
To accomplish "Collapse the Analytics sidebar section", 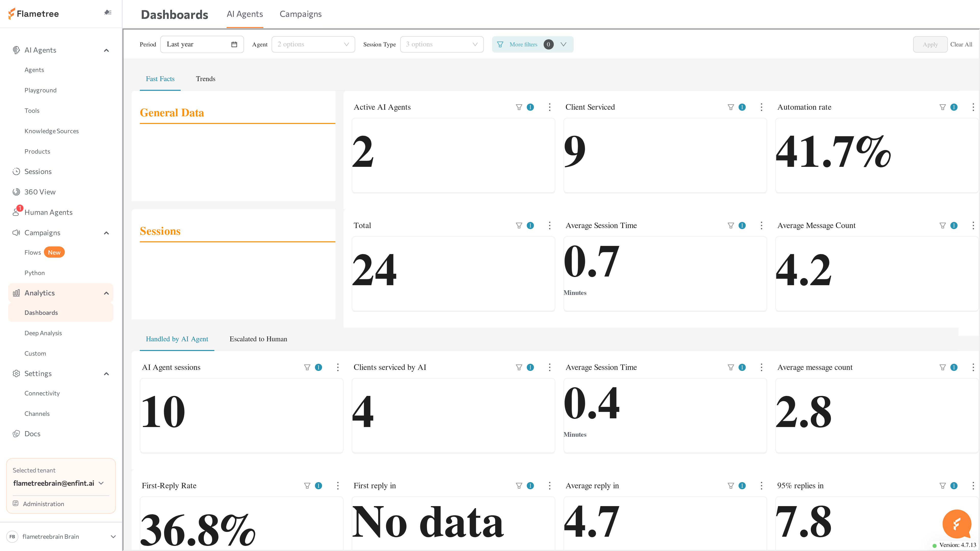I will [x=106, y=293].
